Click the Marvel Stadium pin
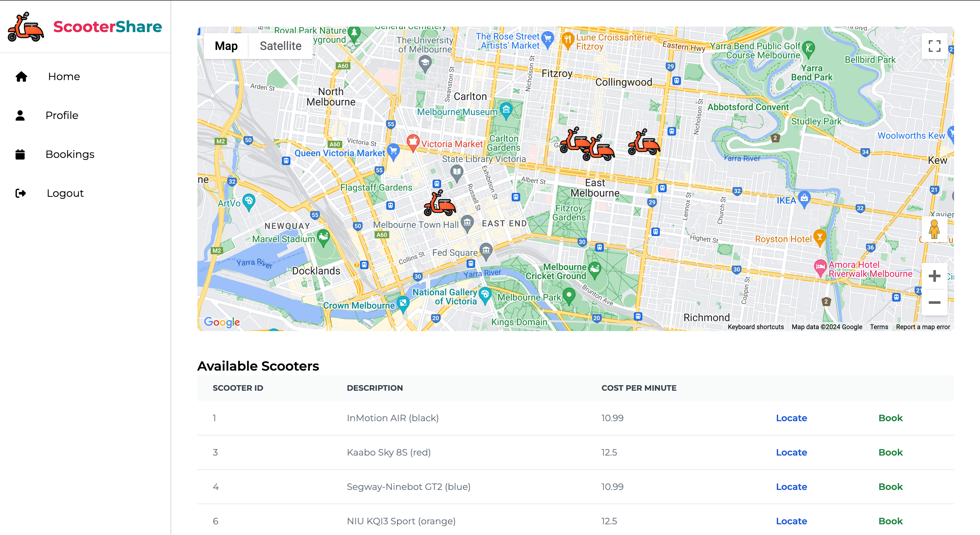980x535 pixels. pyautogui.click(x=323, y=238)
